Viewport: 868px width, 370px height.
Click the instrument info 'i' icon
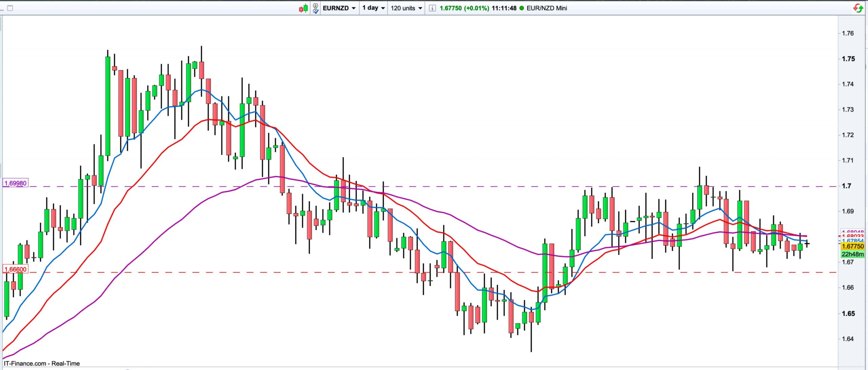(x=432, y=8)
